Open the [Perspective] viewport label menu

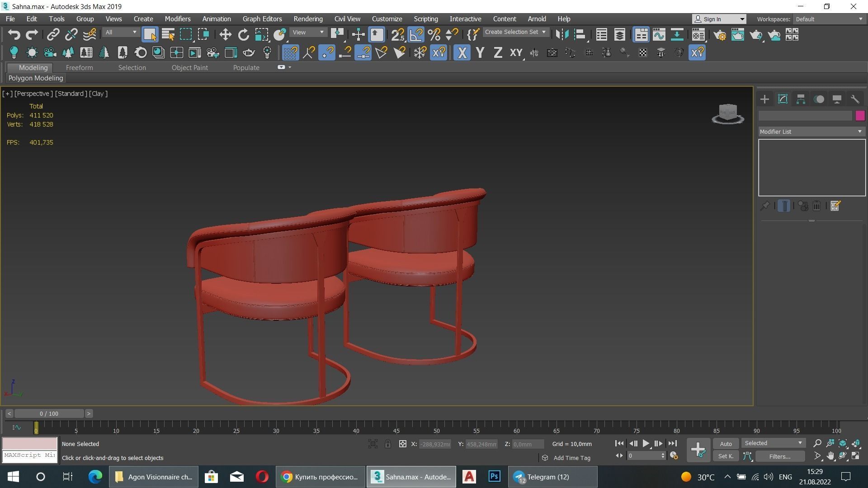click(x=33, y=94)
